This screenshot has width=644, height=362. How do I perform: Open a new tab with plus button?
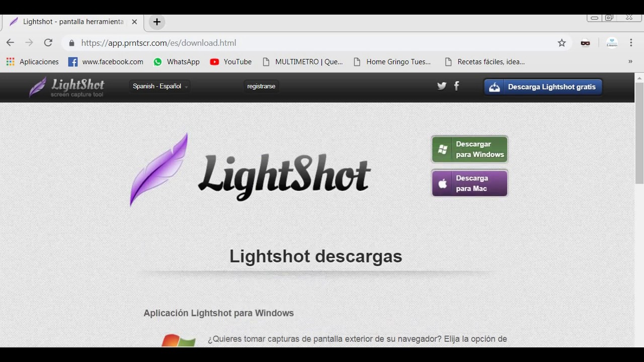point(157,22)
